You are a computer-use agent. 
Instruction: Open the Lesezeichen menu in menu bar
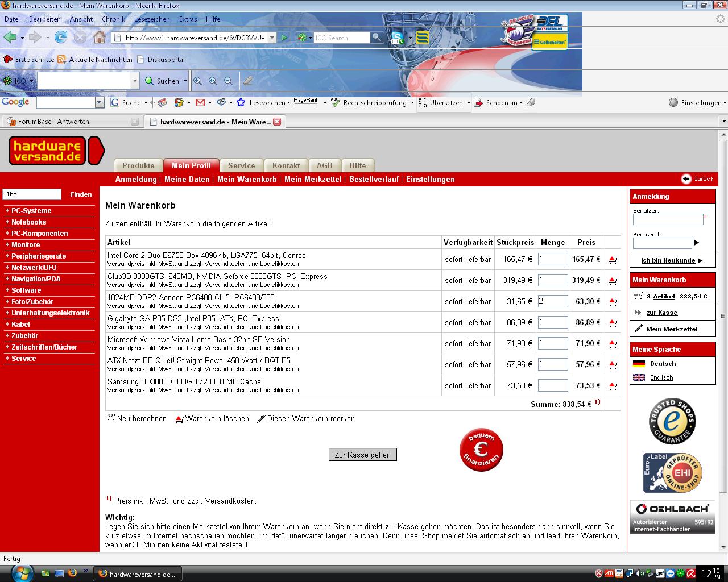(152, 19)
